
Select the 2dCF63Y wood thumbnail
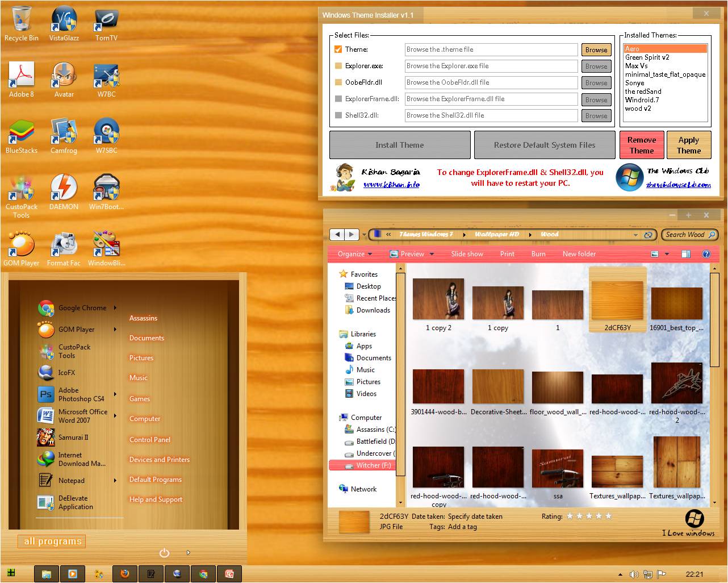[618, 299]
